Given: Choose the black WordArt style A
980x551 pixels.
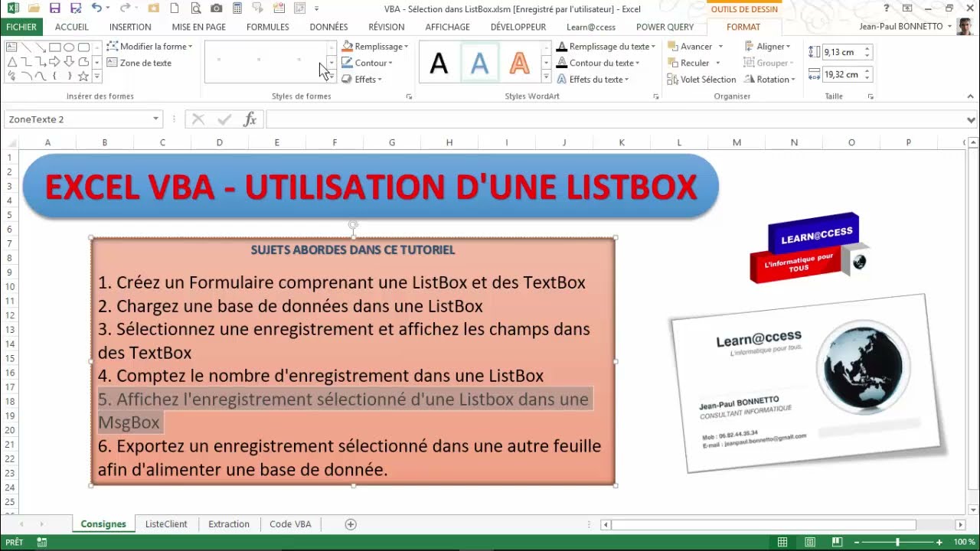Looking at the screenshot, I should pos(439,63).
